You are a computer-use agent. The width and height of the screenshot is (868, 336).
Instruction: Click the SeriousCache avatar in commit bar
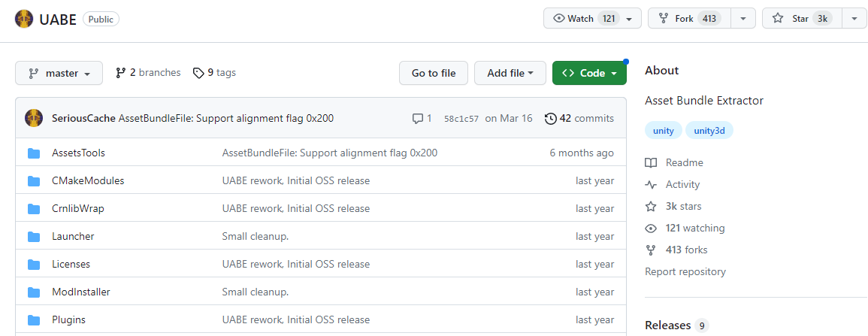pos(34,118)
